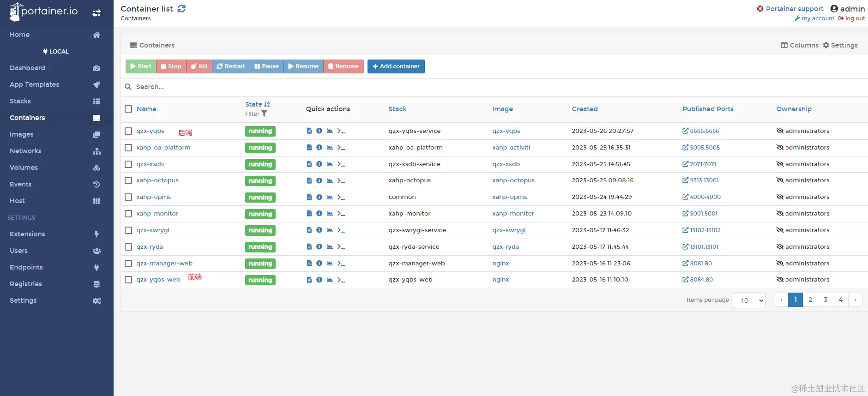Check the qzx-swrygl container checkbox
Viewport: 868px width, 396px height.
[128, 230]
